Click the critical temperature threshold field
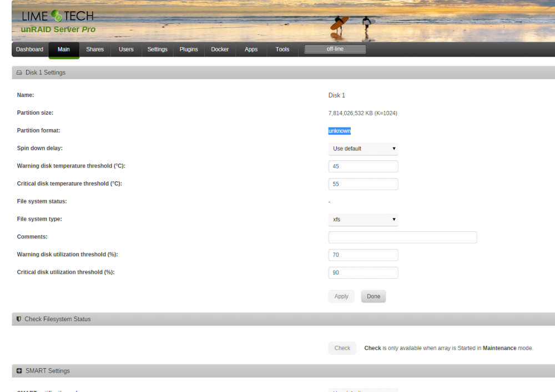The height and width of the screenshot is (392, 555). [x=363, y=184]
